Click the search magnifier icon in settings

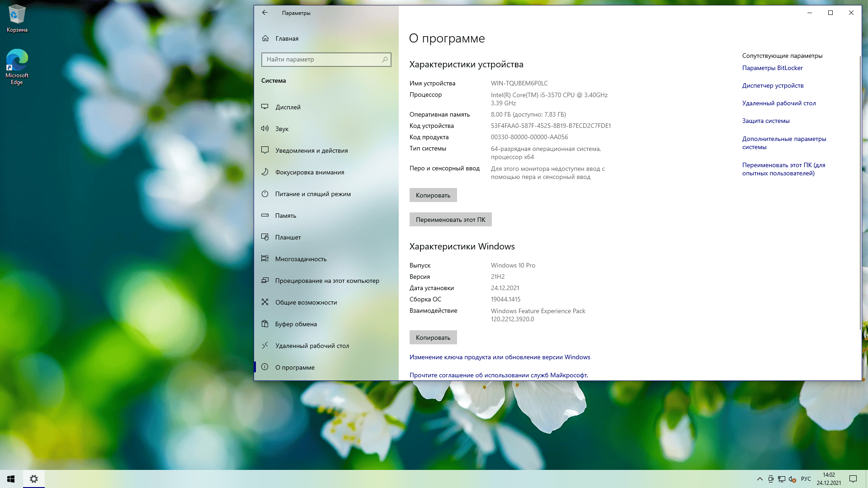point(385,59)
